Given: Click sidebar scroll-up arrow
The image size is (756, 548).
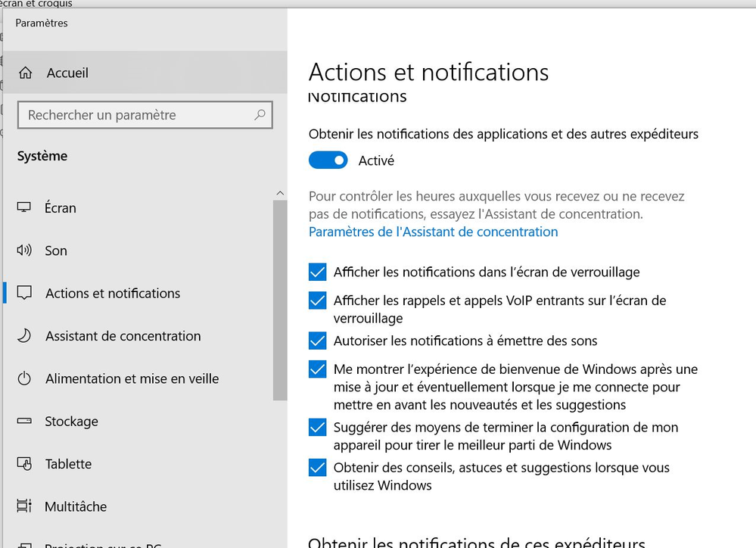Looking at the screenshot, I should coord(280,193).
